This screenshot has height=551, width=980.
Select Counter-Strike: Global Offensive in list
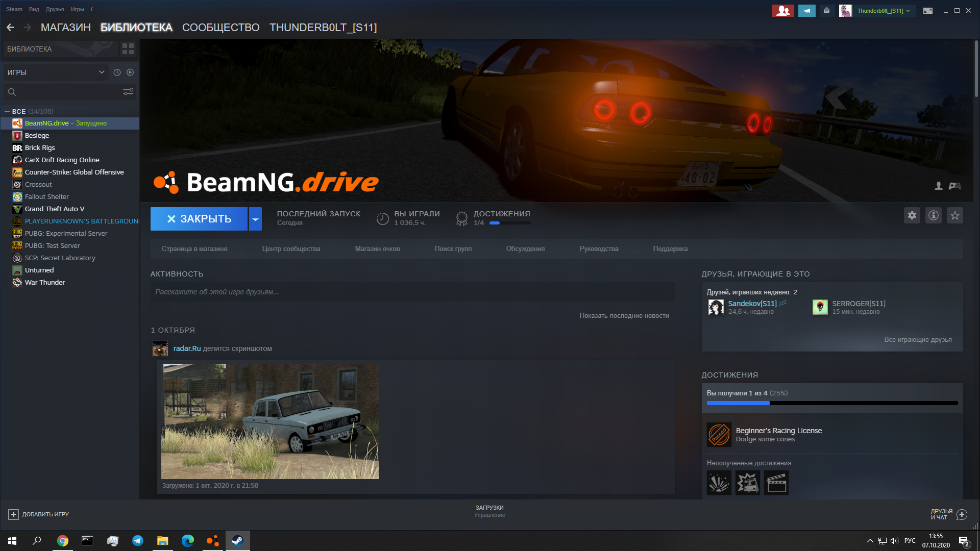70,172
